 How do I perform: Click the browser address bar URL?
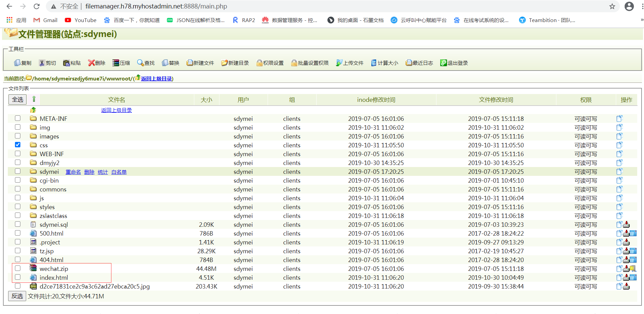point(156,6)
